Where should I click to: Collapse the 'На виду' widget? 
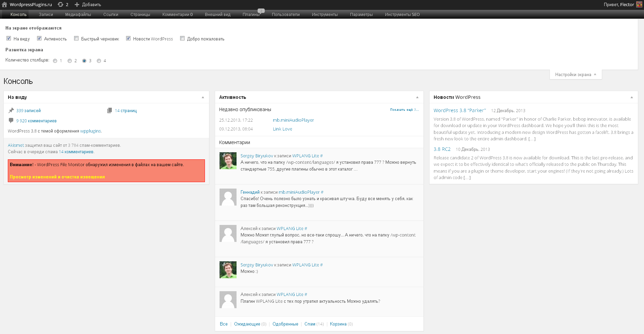(203, 97)
